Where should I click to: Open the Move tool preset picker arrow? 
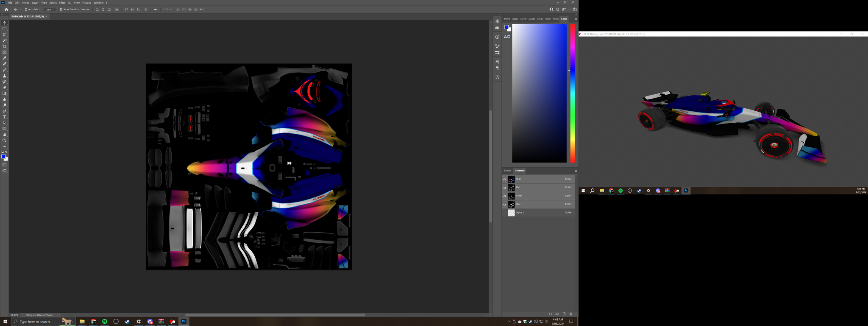tap(20, 9)
